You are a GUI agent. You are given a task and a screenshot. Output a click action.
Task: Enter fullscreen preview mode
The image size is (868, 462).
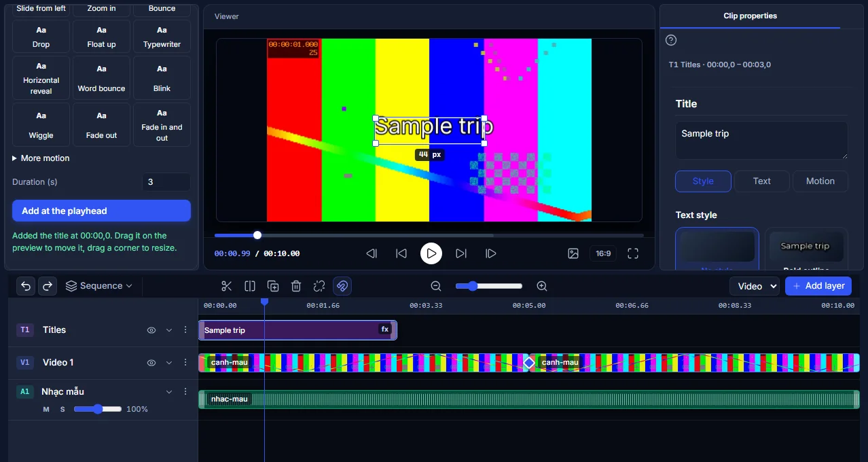pos(633,253)
